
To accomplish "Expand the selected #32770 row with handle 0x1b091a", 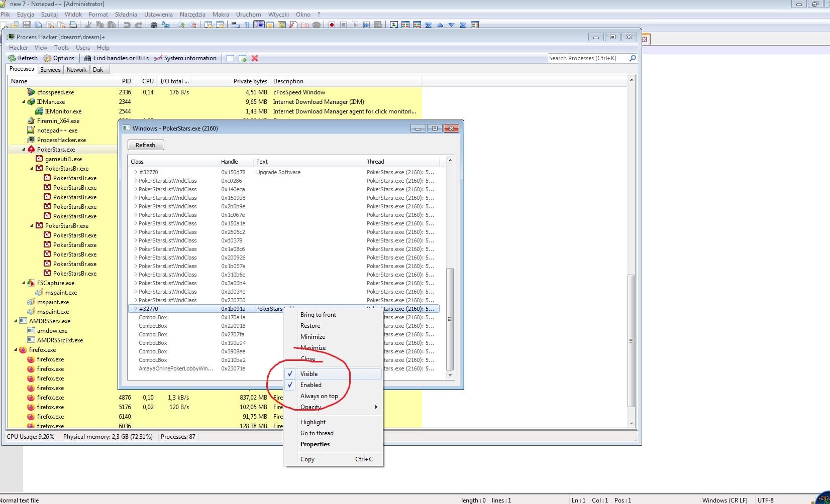I will [135, 309].
